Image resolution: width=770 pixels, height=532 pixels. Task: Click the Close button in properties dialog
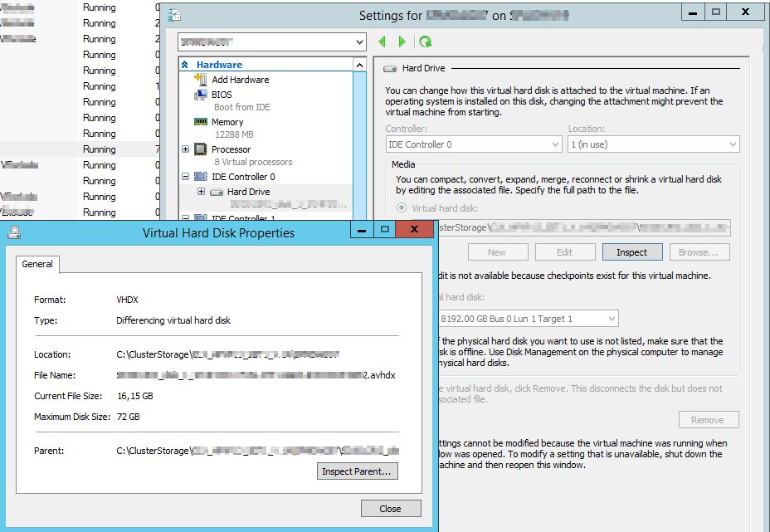pyautogui.click(x=391, y=509)
